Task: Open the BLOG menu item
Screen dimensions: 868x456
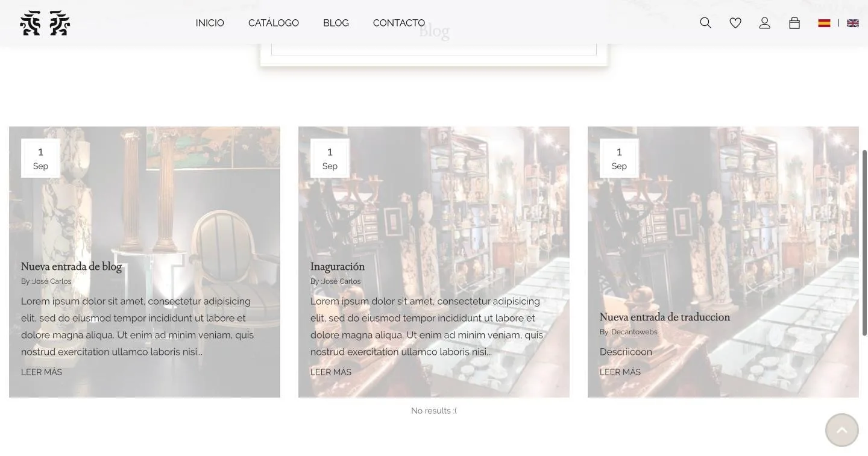Action: (336, 23)
